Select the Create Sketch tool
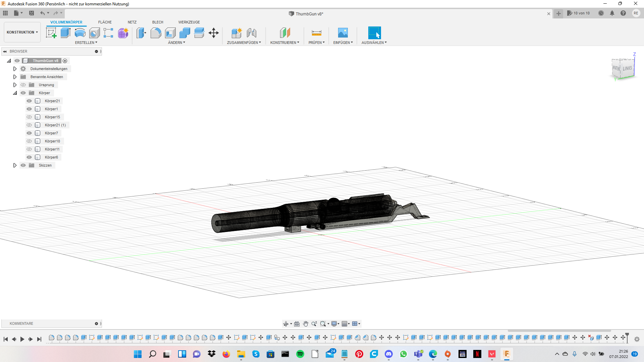 coord(51,33)
